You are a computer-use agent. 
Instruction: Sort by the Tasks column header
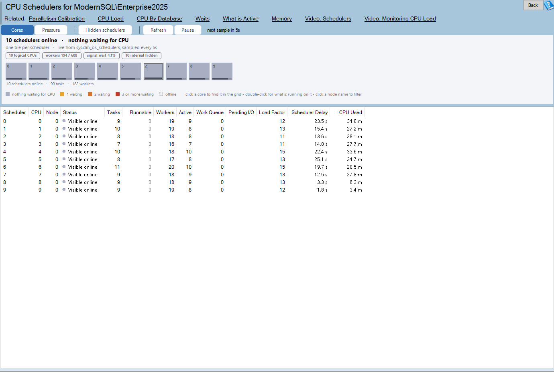coord(114,112)
